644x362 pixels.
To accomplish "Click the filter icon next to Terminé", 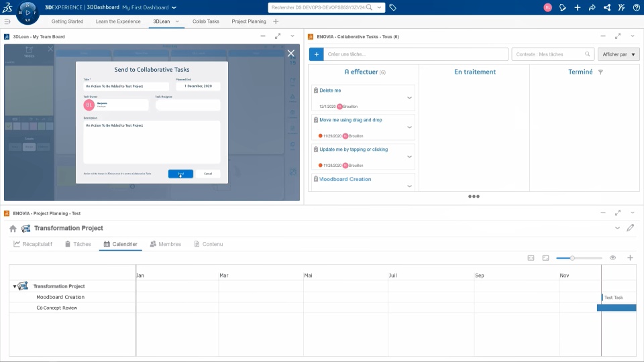I will point(600,72).
